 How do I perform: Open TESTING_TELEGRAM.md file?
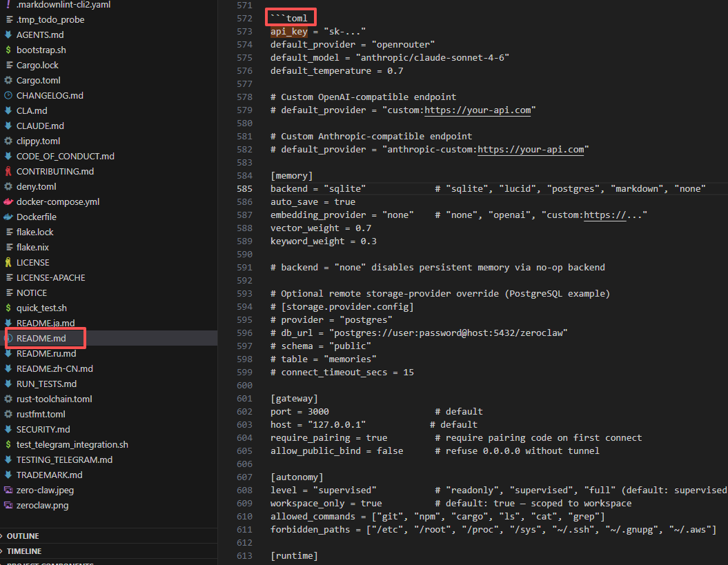click(64, 459)
